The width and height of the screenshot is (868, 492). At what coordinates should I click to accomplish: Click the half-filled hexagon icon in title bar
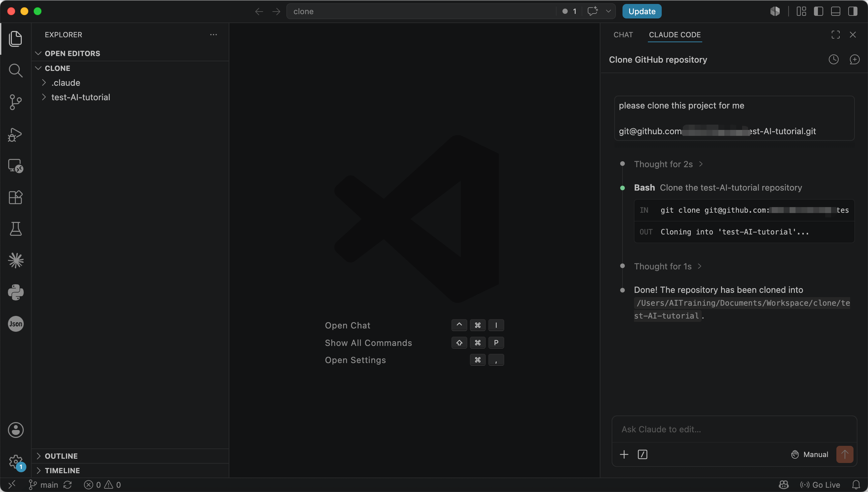point(775,11)
